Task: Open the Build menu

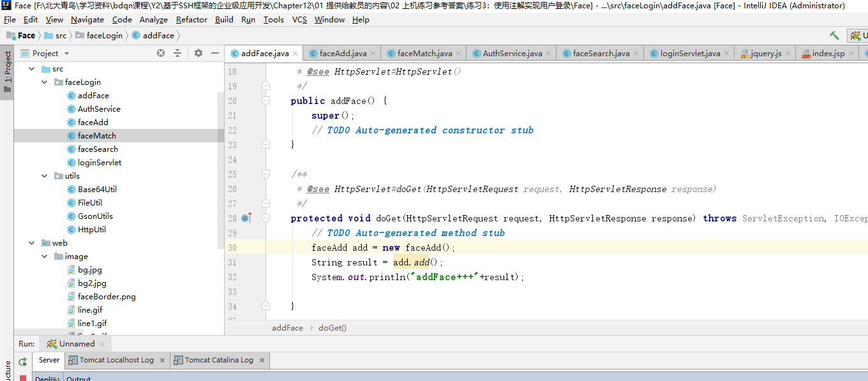Action: (x=224, y=20)
